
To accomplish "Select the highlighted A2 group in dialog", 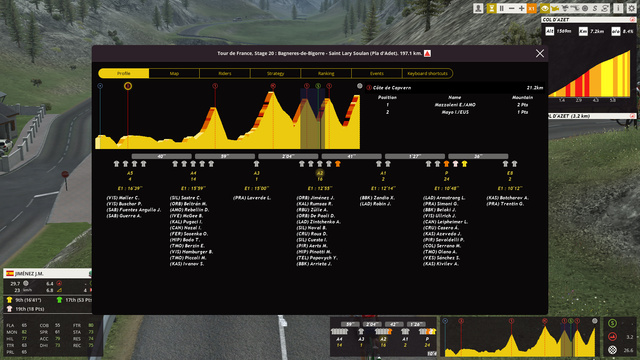I will tap(320, 173).
